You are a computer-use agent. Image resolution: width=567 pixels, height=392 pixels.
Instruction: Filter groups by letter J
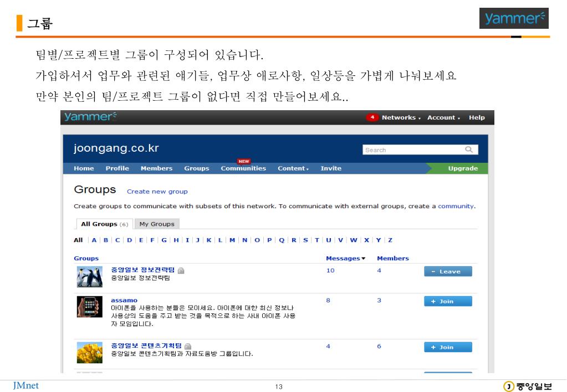[x=198, y=240]
